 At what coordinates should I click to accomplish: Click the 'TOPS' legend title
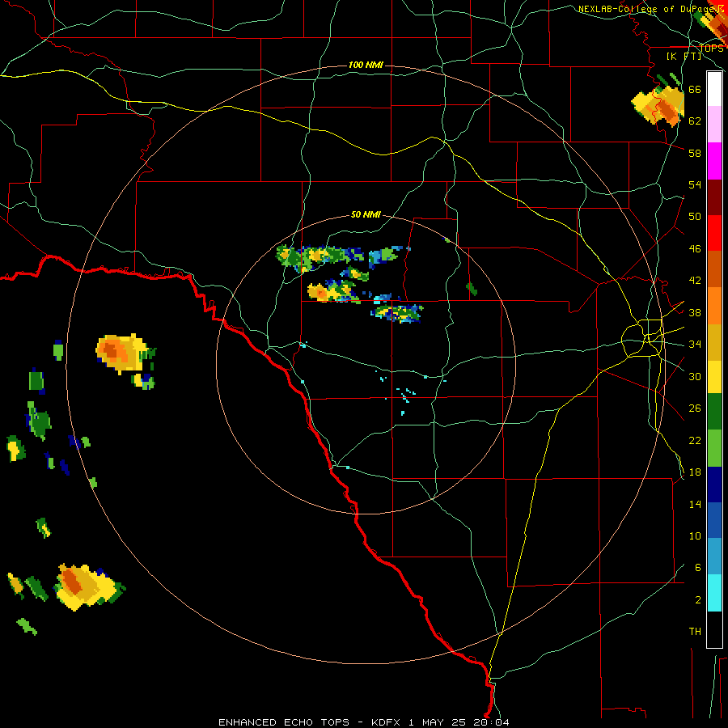tap(711, 49)
